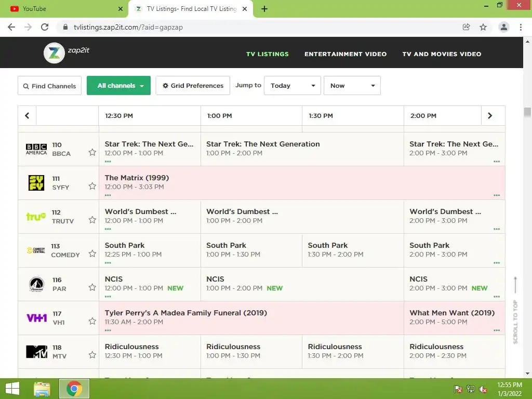The image size is (532, 399).
Task: Click the MTV channel logo
Action: (37, 352)
